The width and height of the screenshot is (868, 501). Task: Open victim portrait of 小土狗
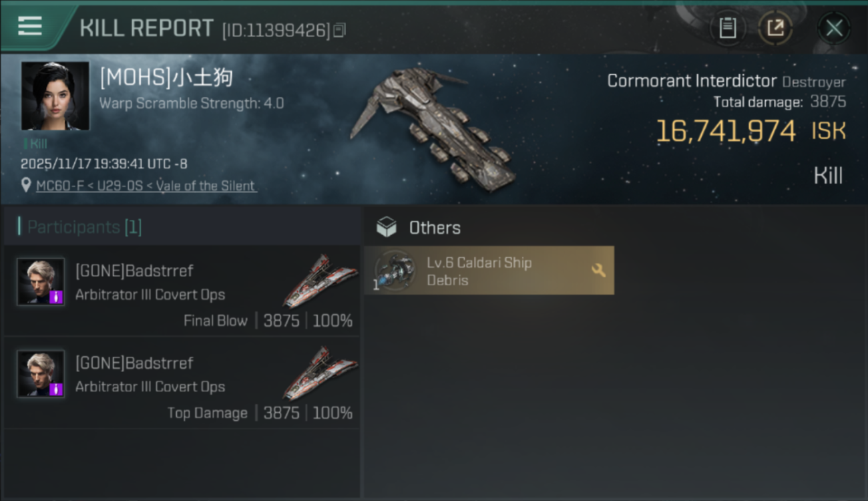pyautogui.click(x=55, y=96)
